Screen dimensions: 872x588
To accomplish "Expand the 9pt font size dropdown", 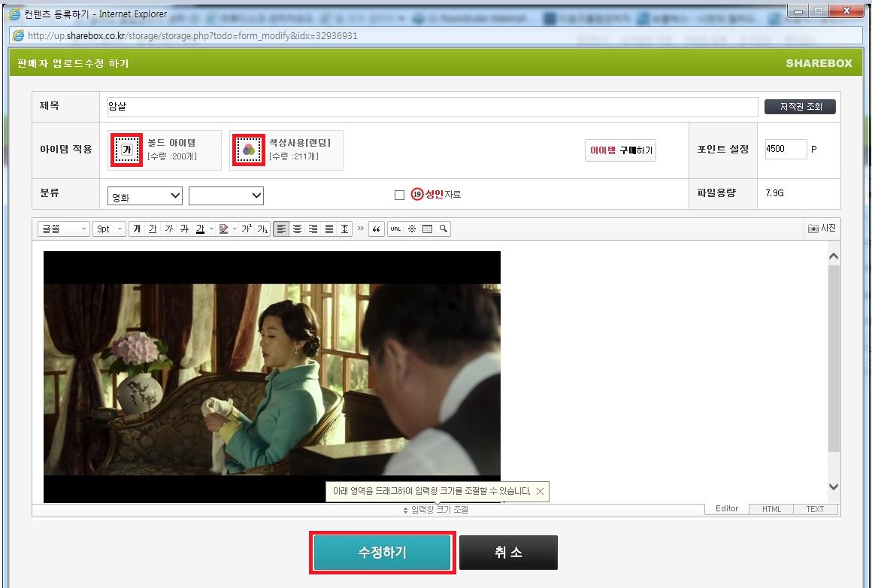I will 109,229.
